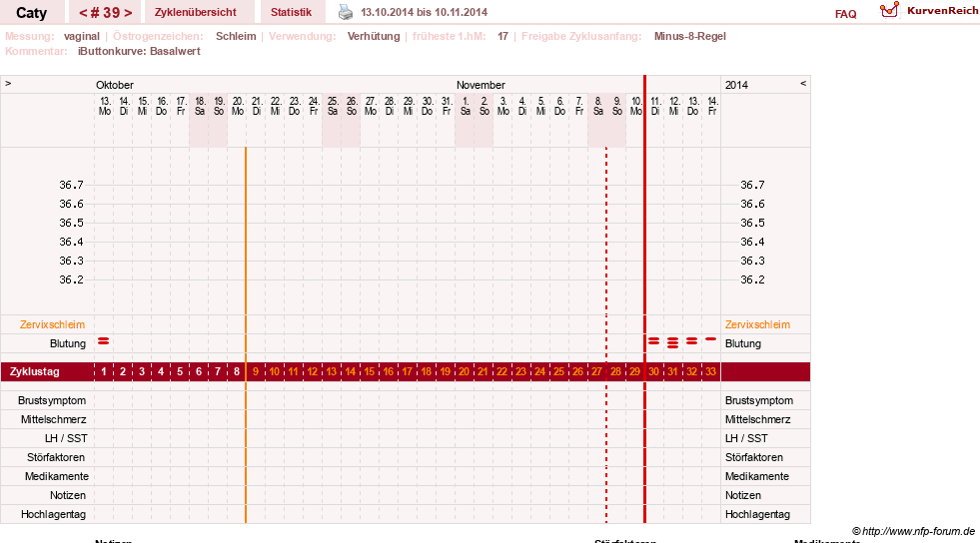The image size is (980, 543).
Task: Click left Störfaktoren row label
Action: (56, 457)
